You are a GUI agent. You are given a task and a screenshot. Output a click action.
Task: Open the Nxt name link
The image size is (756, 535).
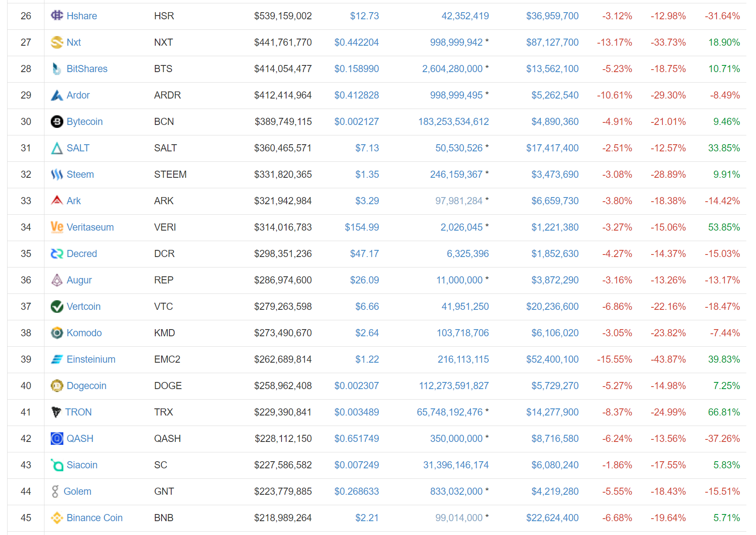tap(74, 42)
